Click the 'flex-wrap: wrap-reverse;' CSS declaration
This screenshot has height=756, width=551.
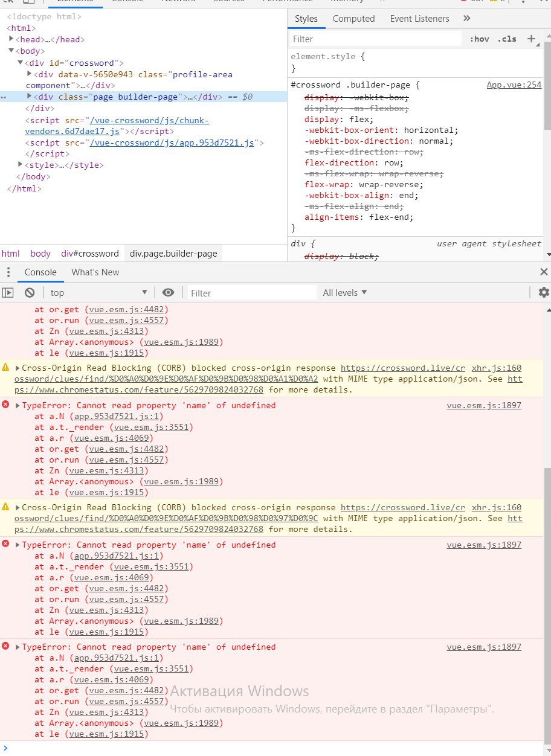(364, 184)
